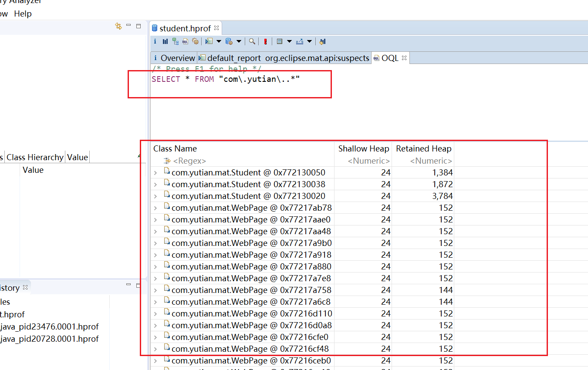Viewport: 588px width, 370px height.
Task: Open the Thread Overview gears icon
Action: 195,41
